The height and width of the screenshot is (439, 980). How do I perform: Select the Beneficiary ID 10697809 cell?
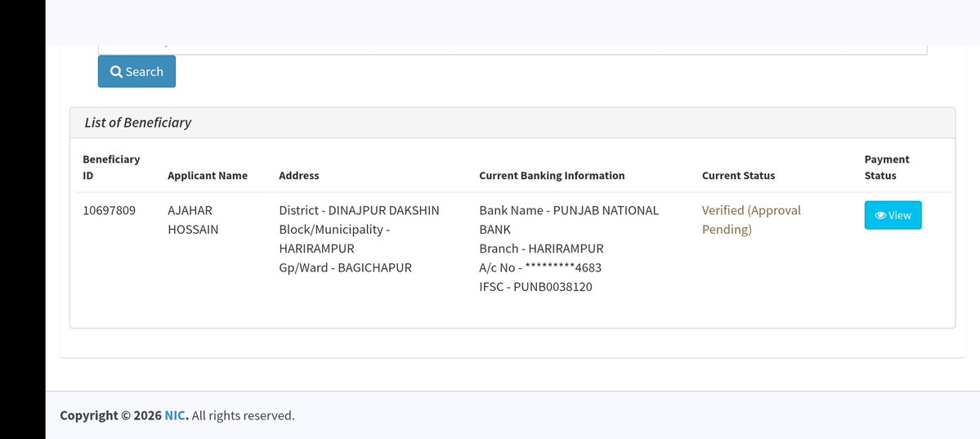point(109,210)
